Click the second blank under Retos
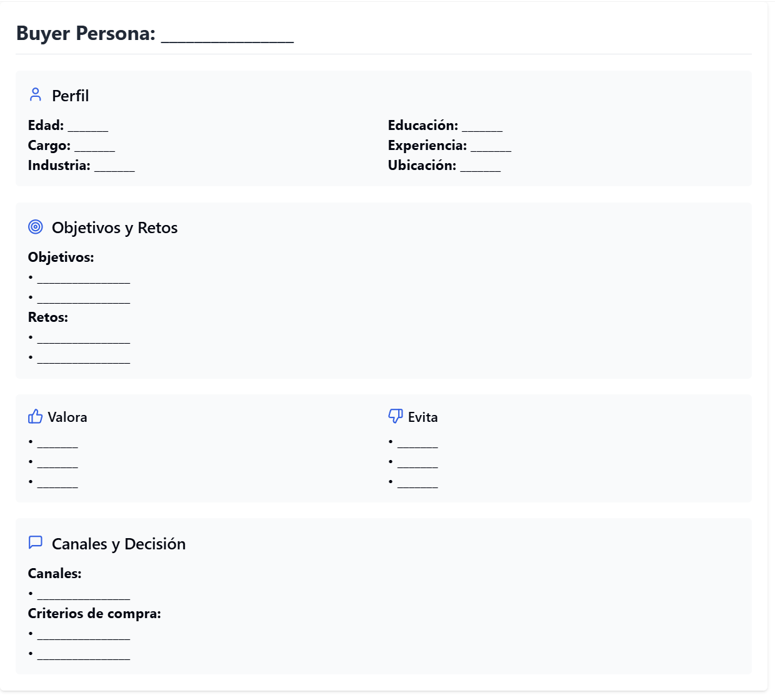Screen dimensions: 775x700 click(x=84, y=358)
